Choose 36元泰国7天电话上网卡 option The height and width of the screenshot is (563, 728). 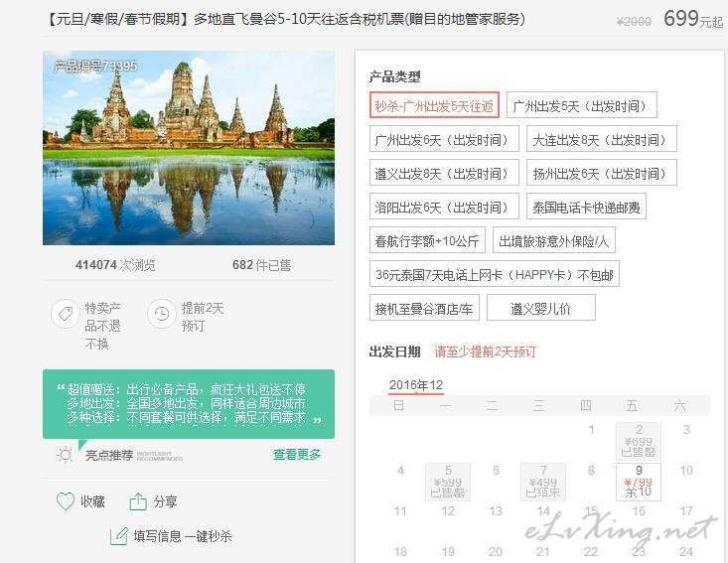point(495,274)
